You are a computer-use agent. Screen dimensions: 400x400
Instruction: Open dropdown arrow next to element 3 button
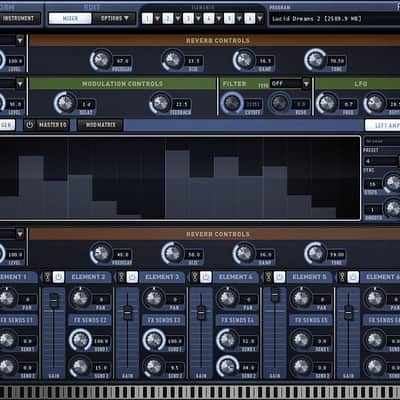pos(198,18)
